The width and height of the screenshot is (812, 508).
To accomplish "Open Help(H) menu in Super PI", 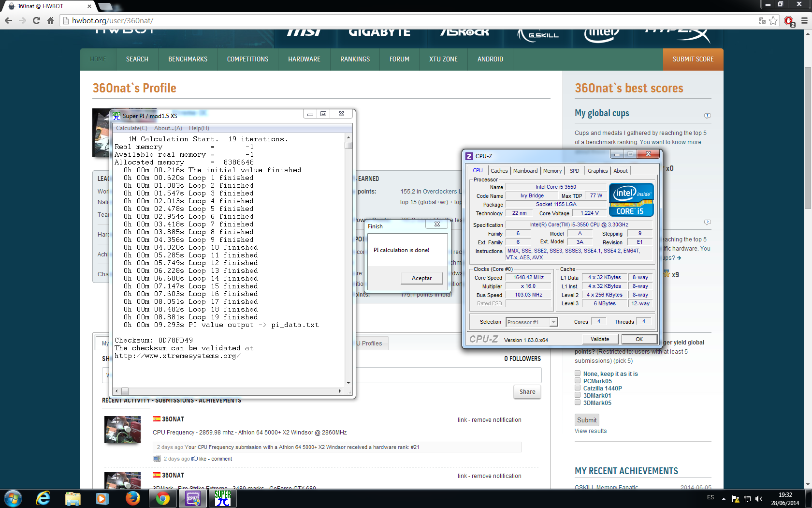I will tap(199, 128).
